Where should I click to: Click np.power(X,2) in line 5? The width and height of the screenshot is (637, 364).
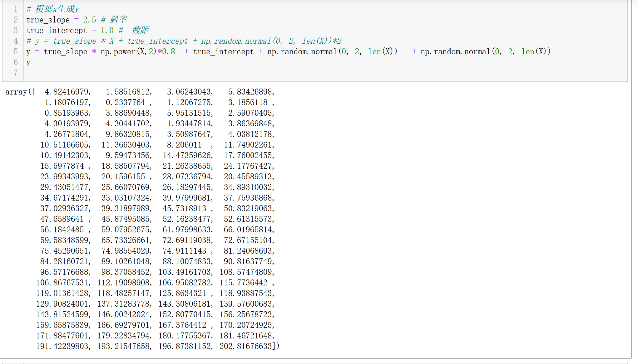pos(128,52)
